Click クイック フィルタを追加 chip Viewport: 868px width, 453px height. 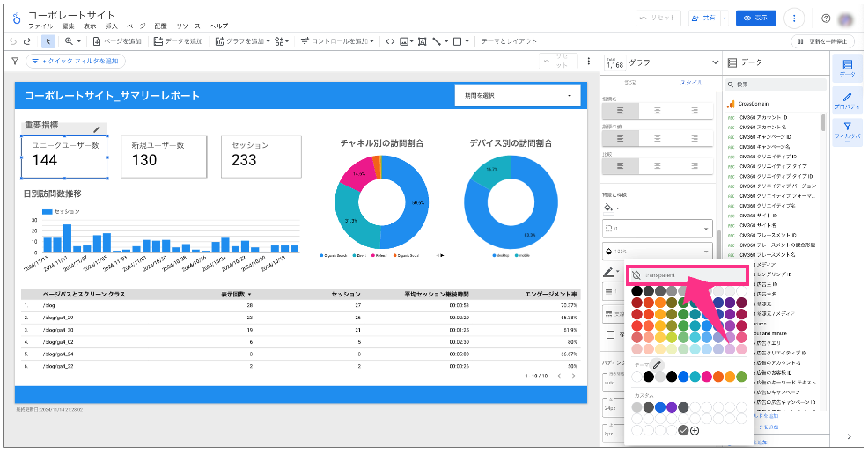(76, 61)
